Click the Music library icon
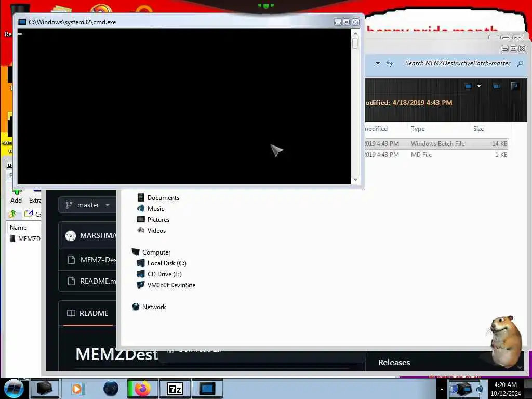Viewport: 532px width, 399px height. 140,208
